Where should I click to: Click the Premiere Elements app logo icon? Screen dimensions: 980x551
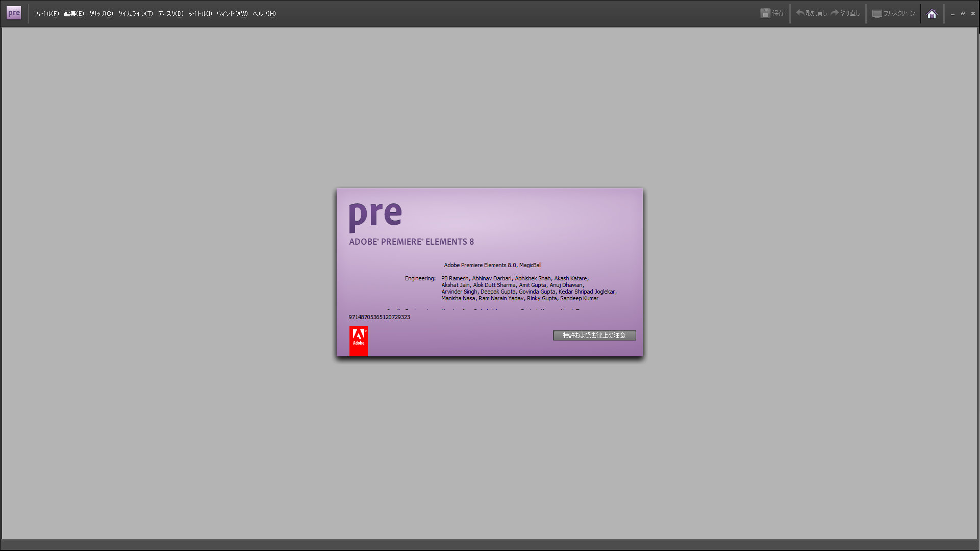pos(14,13)
